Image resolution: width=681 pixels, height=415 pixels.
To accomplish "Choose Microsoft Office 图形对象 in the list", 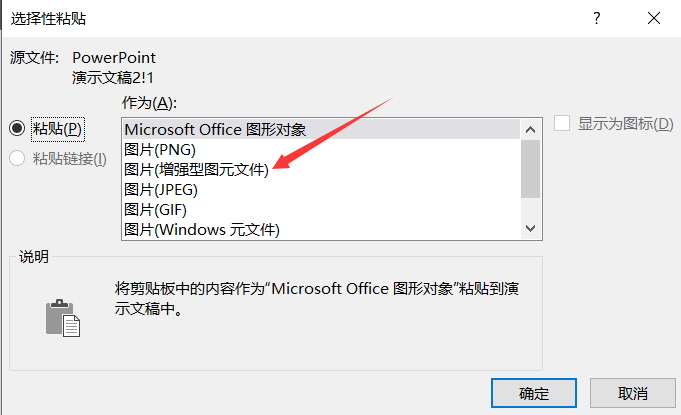I will [215, 129].
